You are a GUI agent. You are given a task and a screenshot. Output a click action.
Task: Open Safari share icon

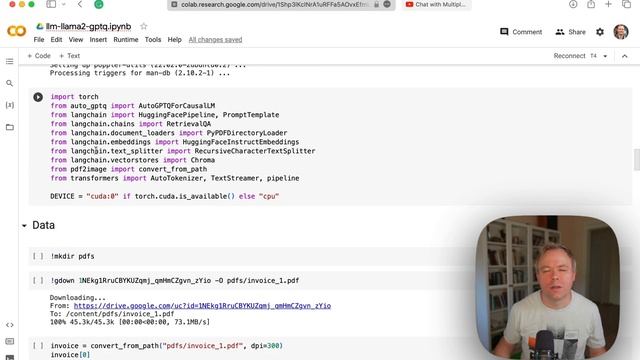(591, 4)
